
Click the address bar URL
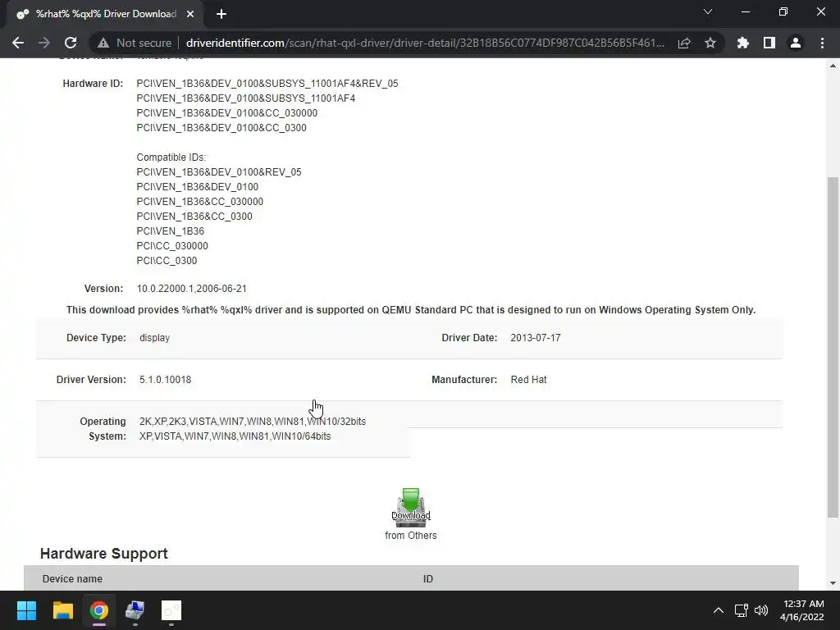point(425,43)
